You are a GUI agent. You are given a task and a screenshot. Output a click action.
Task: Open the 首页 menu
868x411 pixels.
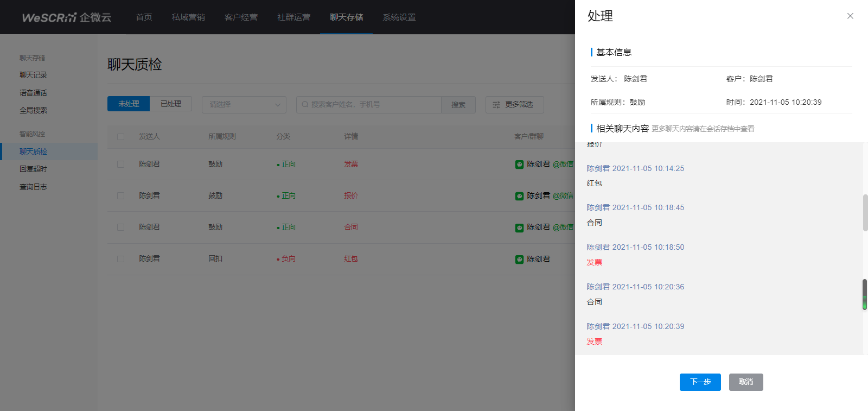[144, 17]
